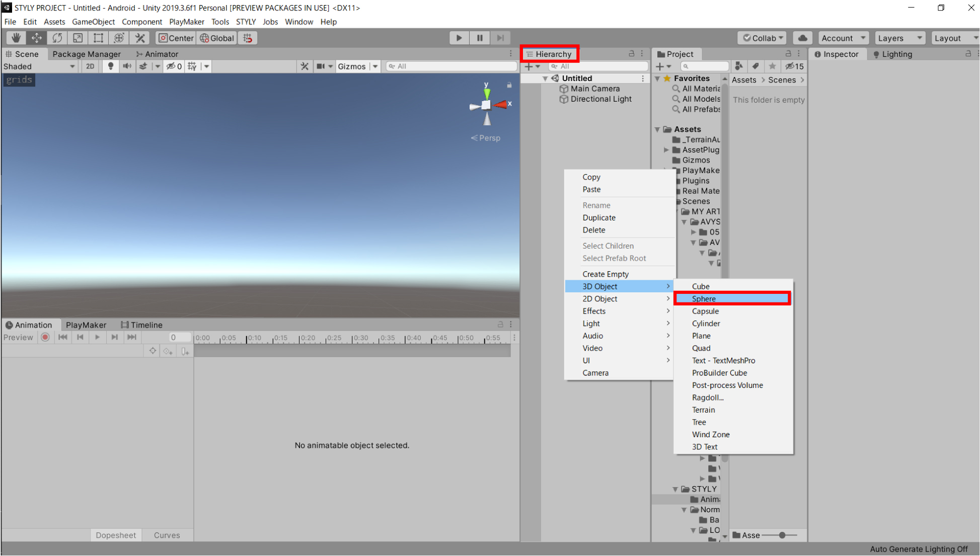Go to first animation keyframe
The height and width of the screenshot is (556, 980).
click(x=63, y=337)
